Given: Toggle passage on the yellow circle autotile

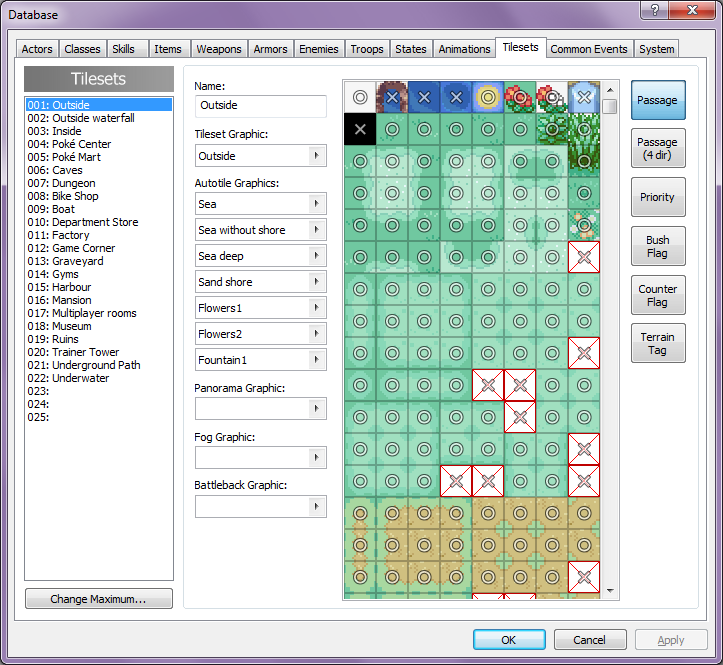Looking at the screenshot, I should tap(488, 97).
